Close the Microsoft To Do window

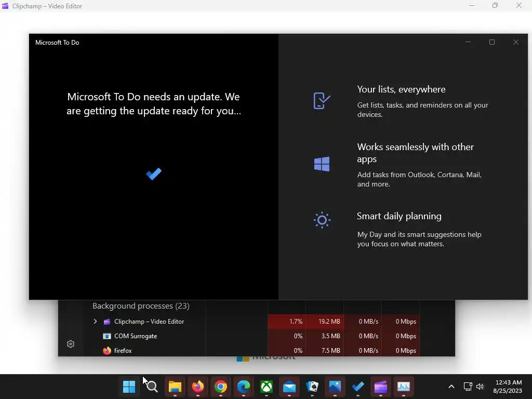pyautogui.click(x=516, y=42)
